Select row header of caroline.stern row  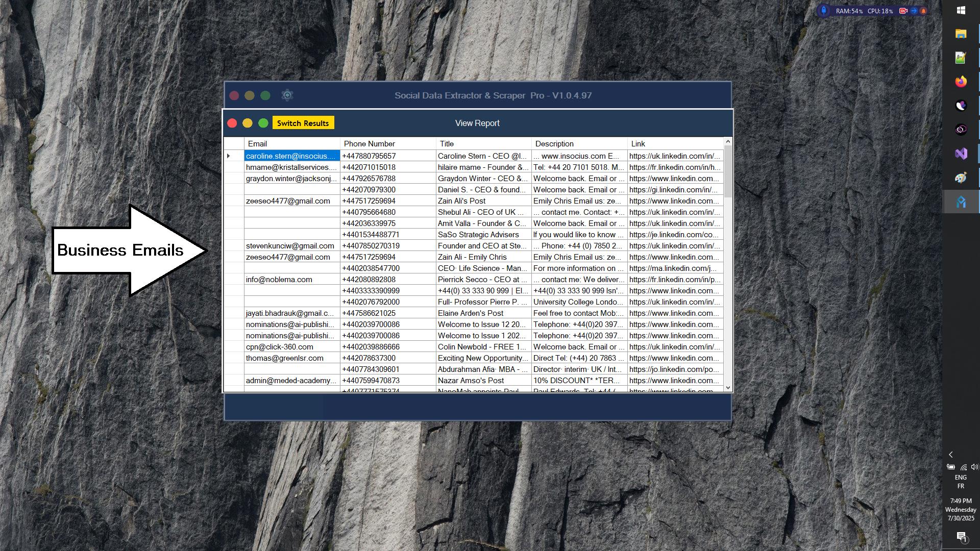[234, 156]
